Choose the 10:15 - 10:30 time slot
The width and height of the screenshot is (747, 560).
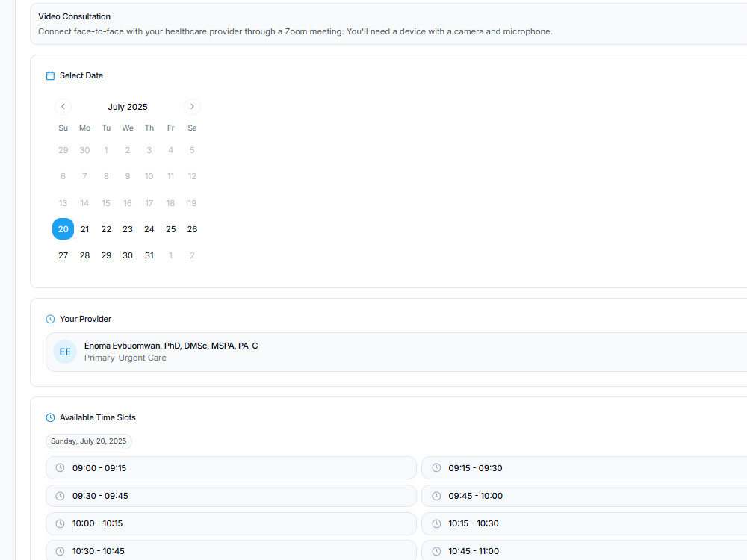[585, 523]
